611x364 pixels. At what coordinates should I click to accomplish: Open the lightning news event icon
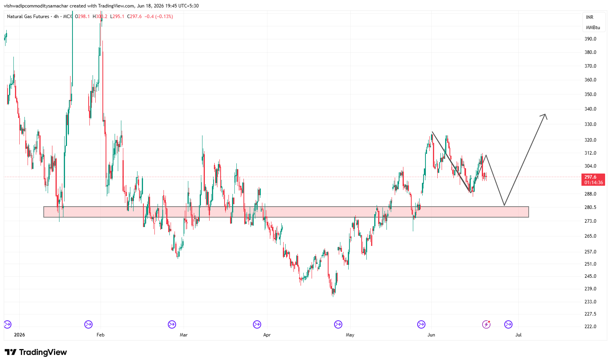click(x=487, y=325)
